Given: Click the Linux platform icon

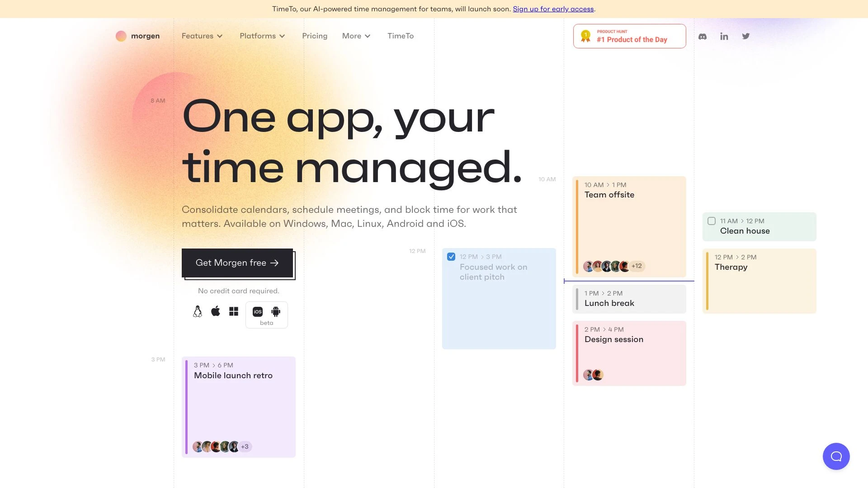Looking at the screenshot, I should point(197,311).
